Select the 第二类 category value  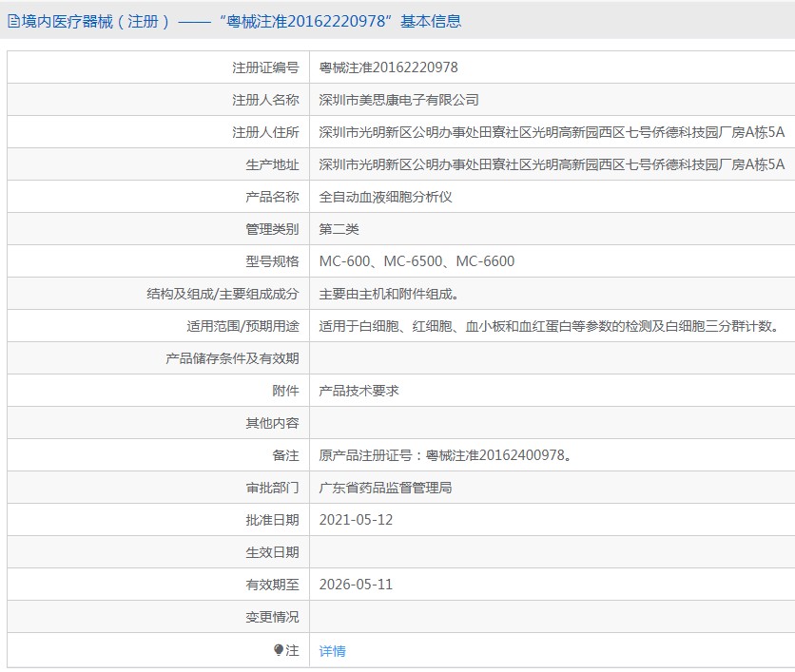[x=339, y=229]
